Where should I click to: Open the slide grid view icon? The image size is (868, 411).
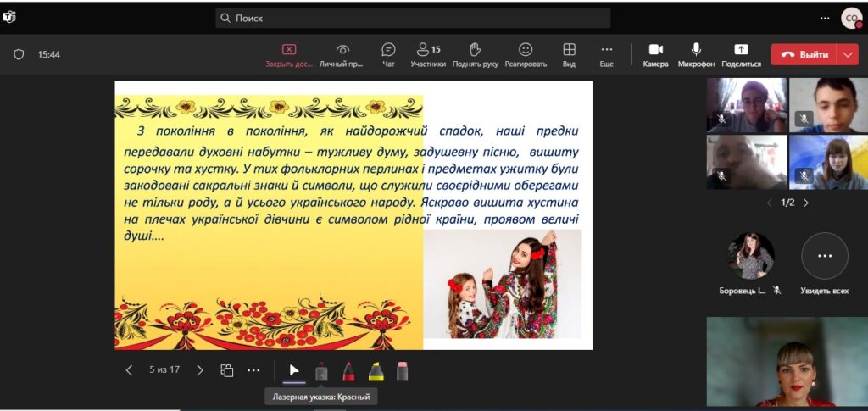[x=227, y=370]
